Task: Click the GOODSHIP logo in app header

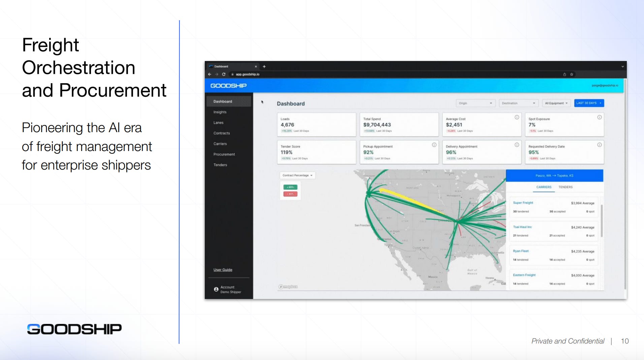Action: coord(228,86)
